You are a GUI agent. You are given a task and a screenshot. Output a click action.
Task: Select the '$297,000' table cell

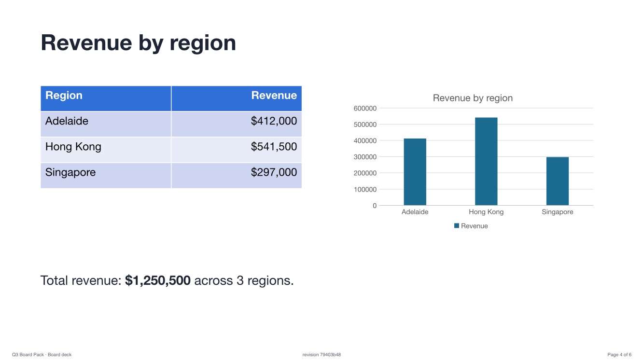point(237,175)
